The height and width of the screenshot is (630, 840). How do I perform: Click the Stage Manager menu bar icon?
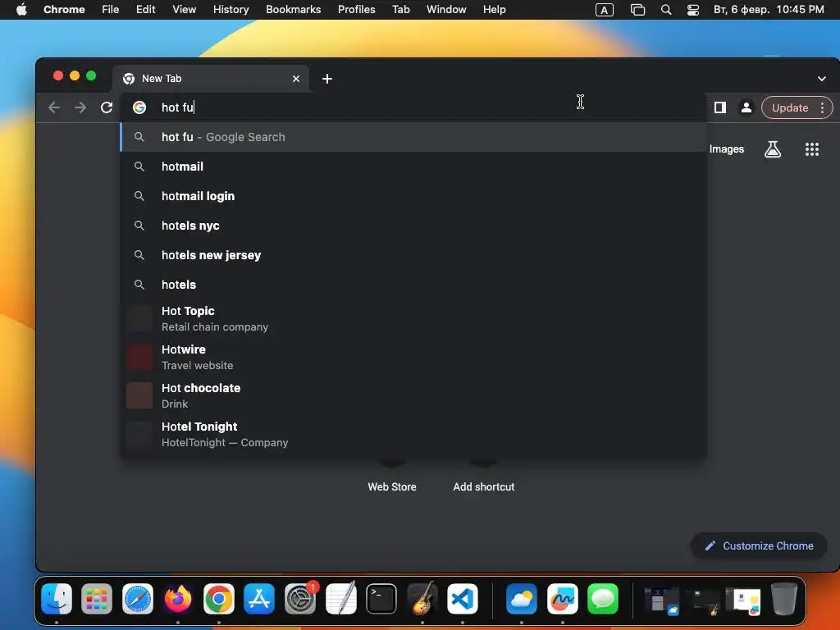[637, 10]
